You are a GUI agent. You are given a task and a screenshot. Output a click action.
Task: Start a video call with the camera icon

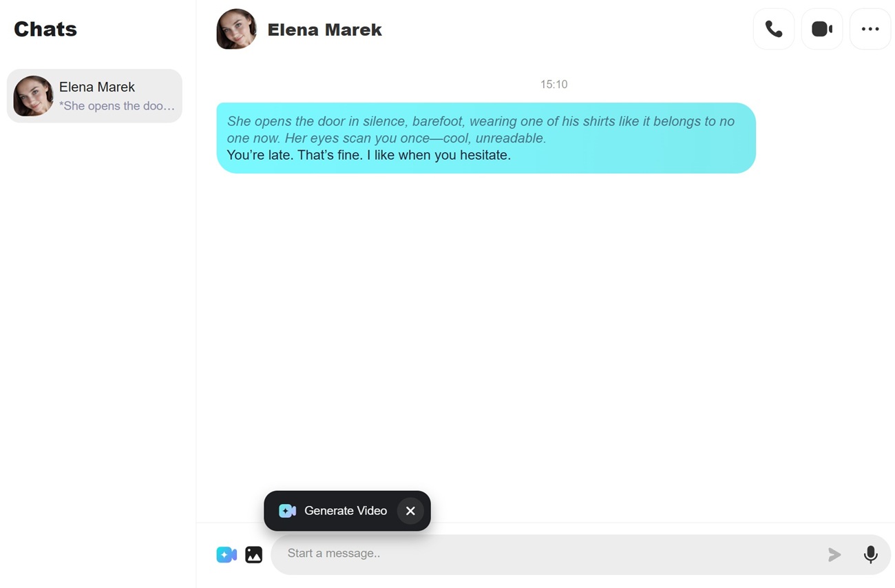(x=822, y=29)
